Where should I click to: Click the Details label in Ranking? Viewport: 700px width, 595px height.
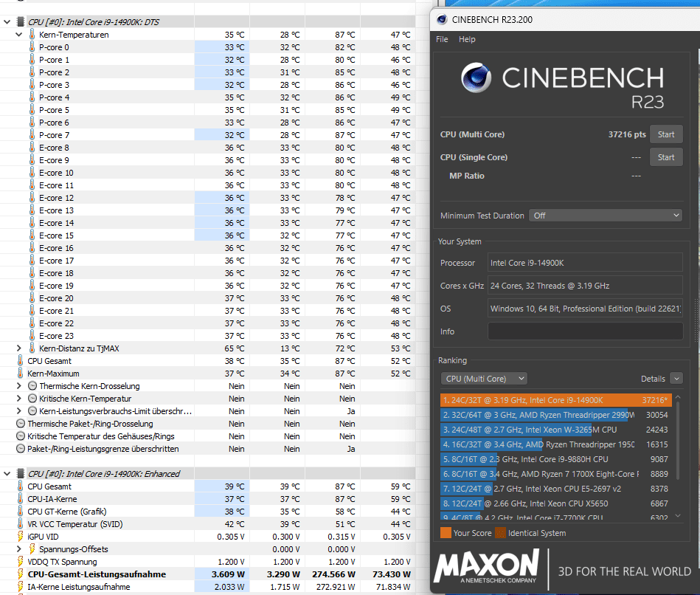click(653, 379)
